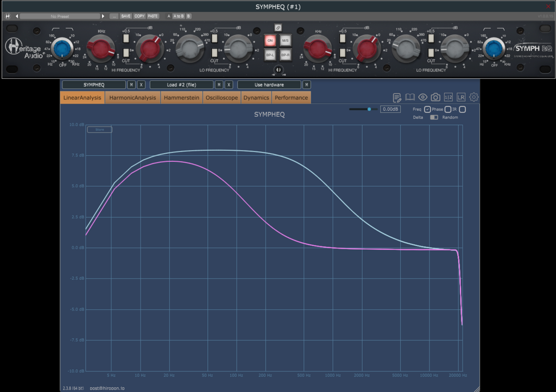The image size is (556, 392).
Task: Open the manual book icon
Action: pyautogui.click(x=410, y=97)
